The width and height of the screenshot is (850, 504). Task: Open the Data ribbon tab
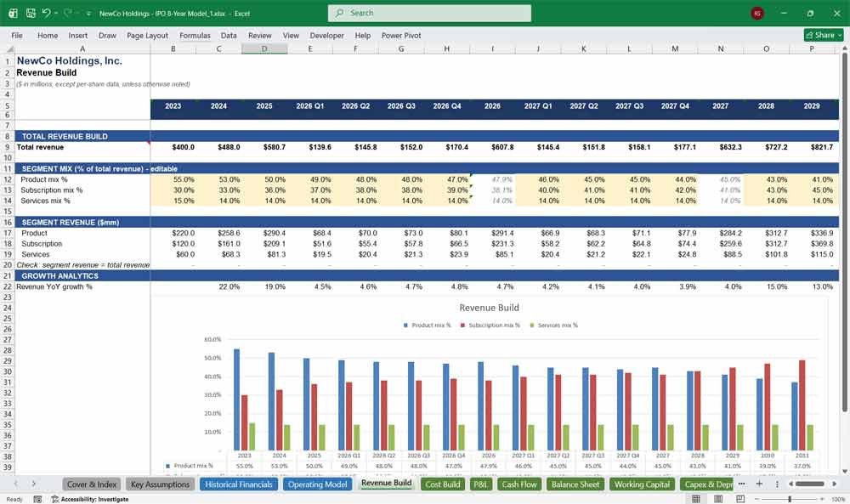pyautogui.click(x=229, y=35)
